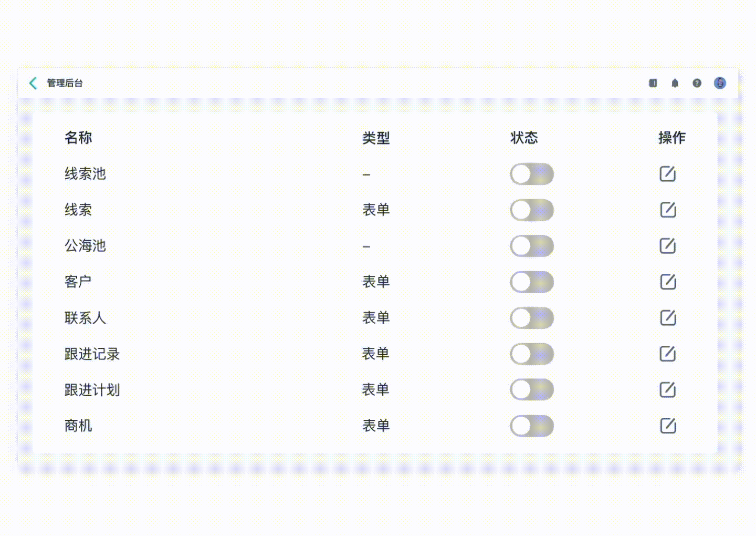The image size is (756, 536).
Task: Click the 管理后台 title text
Action: click(x=64, y=83)
